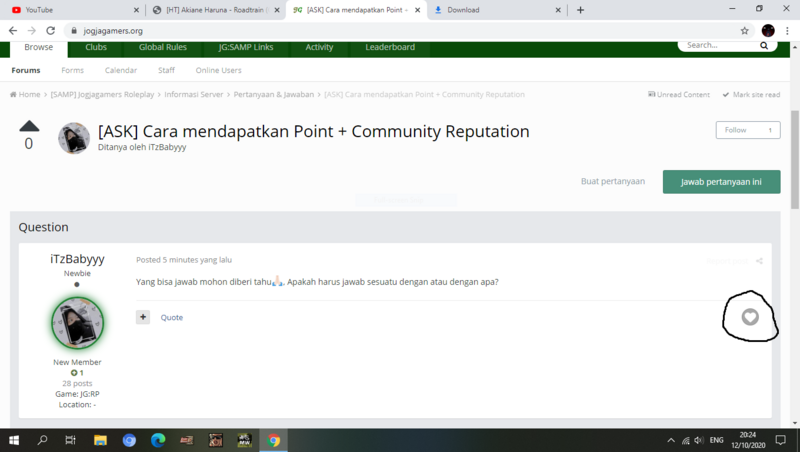Click Buat pertanyaan

click(x=613, y=181)
